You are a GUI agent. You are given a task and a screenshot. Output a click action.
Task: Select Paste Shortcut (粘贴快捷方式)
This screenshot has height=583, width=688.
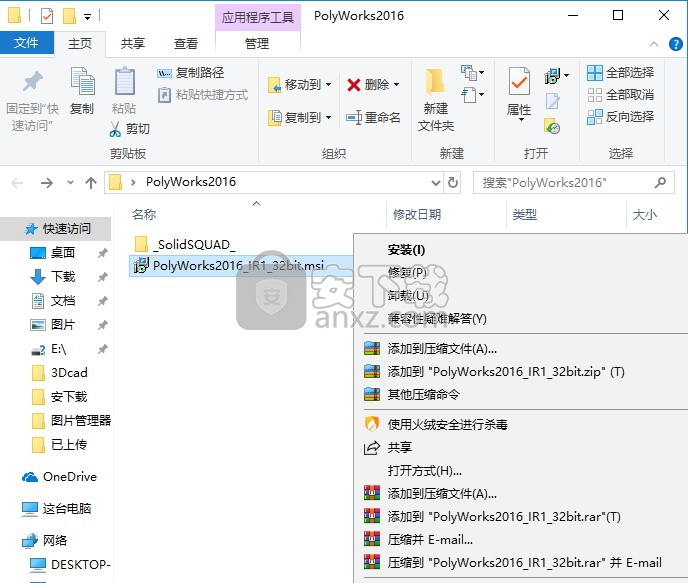point(203,94)
